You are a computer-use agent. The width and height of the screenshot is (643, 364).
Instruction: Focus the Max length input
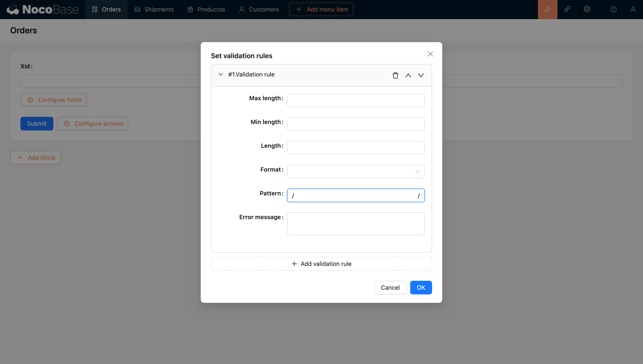(x=356, y=100)
